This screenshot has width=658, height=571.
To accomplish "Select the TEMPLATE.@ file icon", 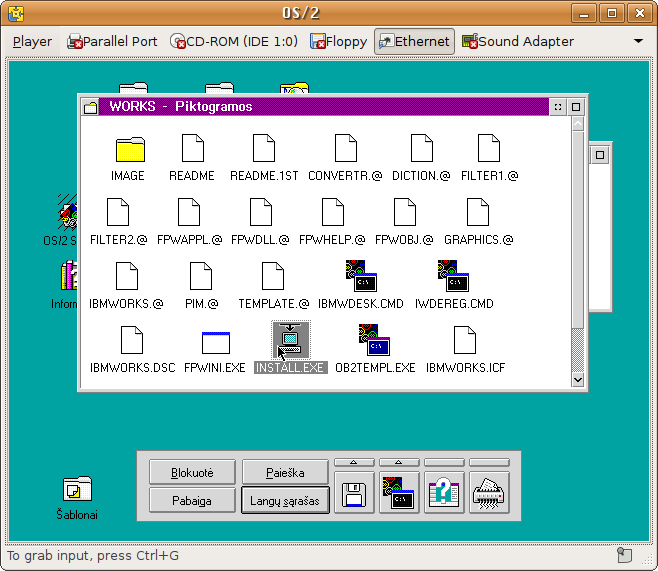I will (x=273, y=276).
